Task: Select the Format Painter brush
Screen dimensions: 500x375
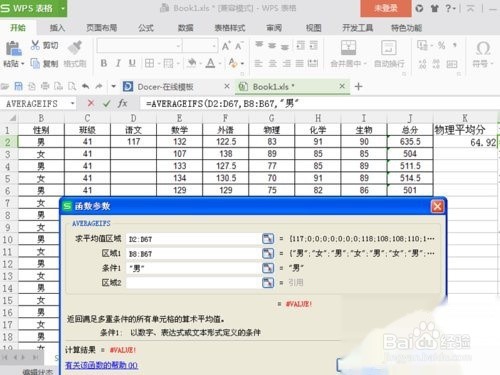Action: point(75,47)
